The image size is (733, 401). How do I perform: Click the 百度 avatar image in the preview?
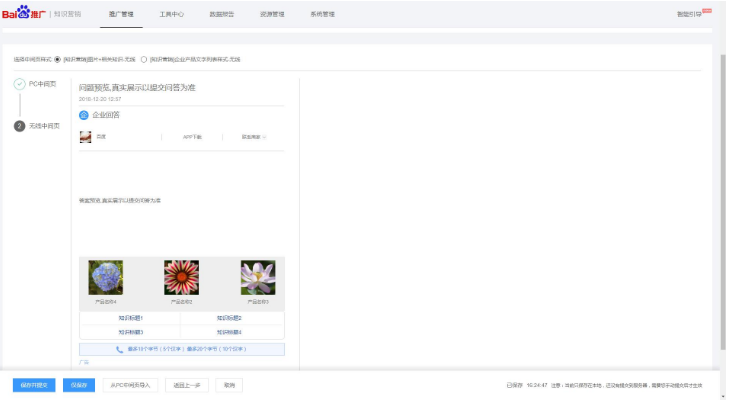click(86, 137)
